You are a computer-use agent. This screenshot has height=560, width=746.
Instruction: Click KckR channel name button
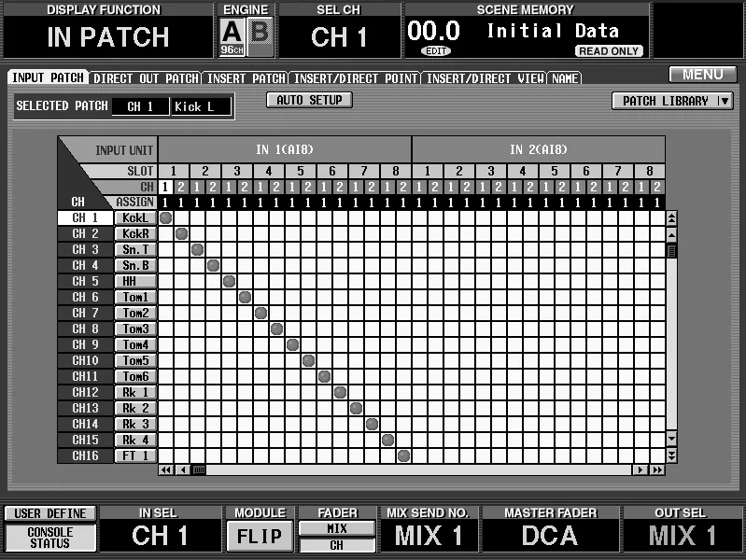pyautogui.click(x=135, y=233)
